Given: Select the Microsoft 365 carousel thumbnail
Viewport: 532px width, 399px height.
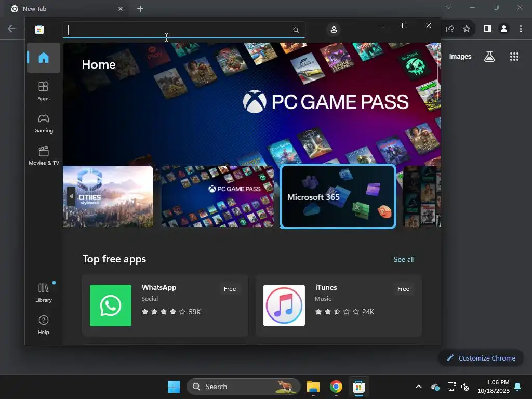Looking at the screenshot, I should point(338,196).
